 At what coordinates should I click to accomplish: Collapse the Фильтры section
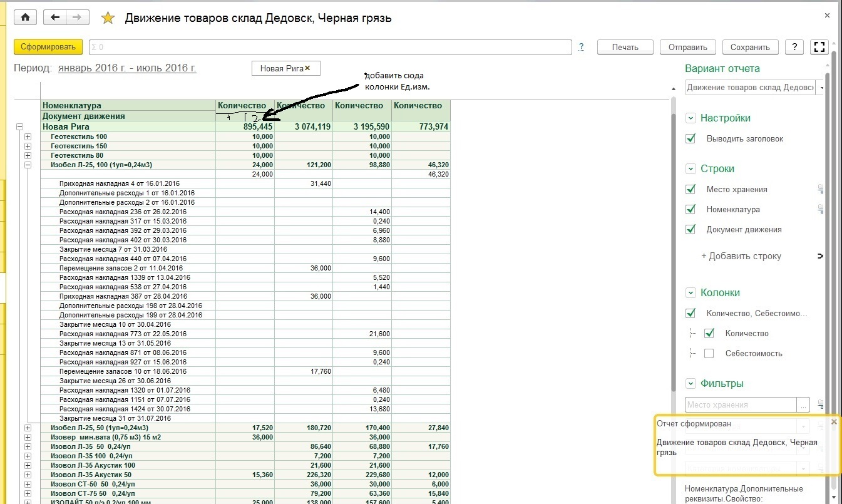[691, 384]
